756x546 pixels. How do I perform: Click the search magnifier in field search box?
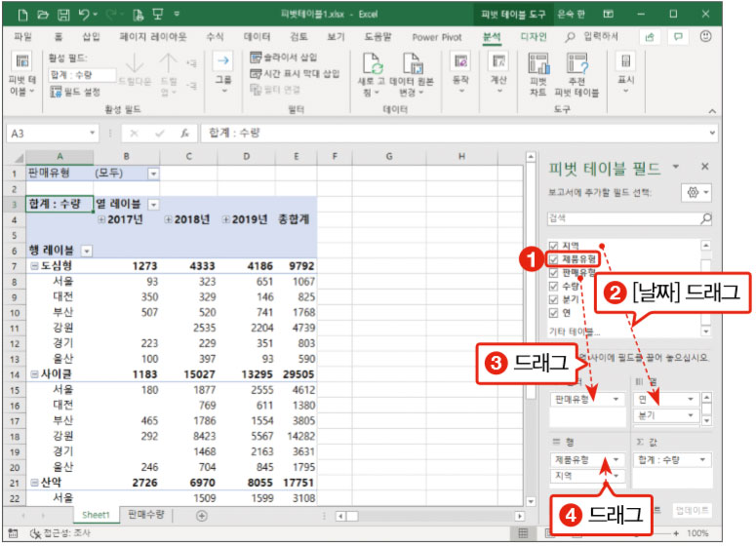pos(706,218)
